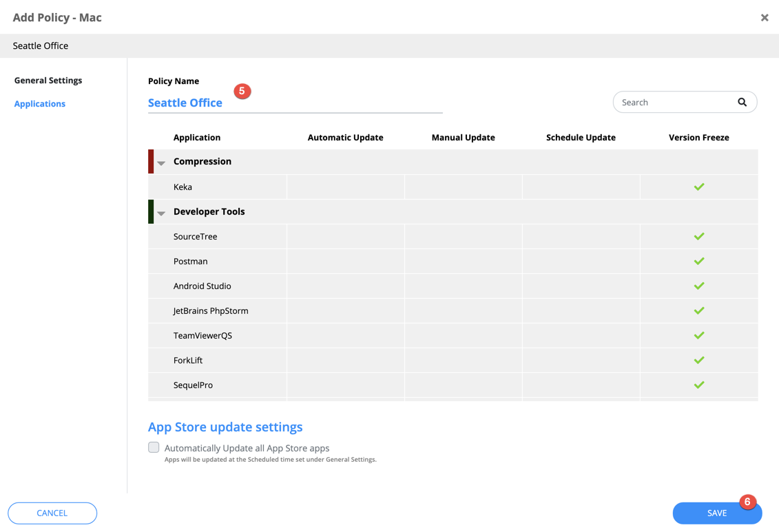
Task: Toggle Version Freeze checkmark for ForkLift
Action: click(x=699, y=361)
